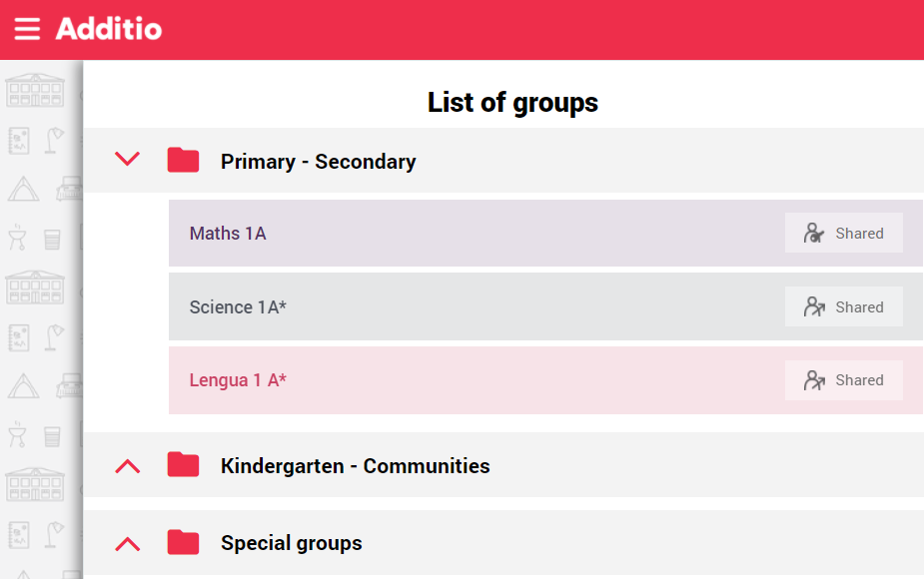Open the hamburger menu icon
Screen dimensions: 924x579
[27, 29]
